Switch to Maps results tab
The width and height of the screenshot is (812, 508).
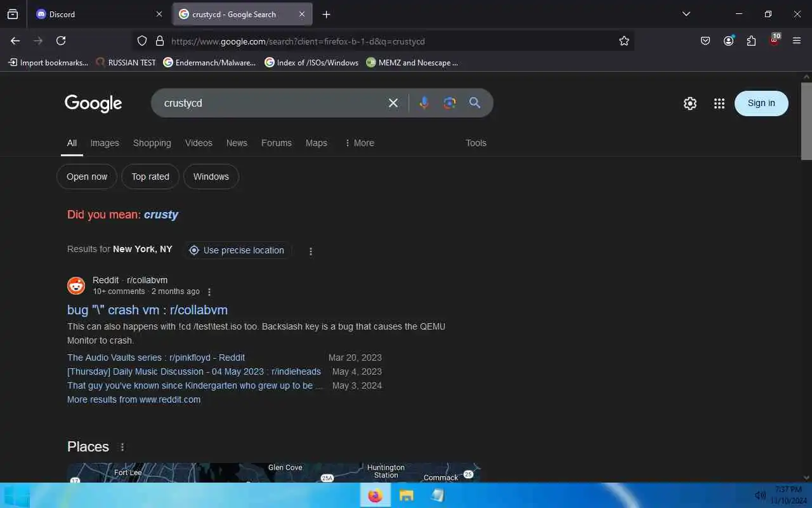pyautogui.click(x=317, y=143)
